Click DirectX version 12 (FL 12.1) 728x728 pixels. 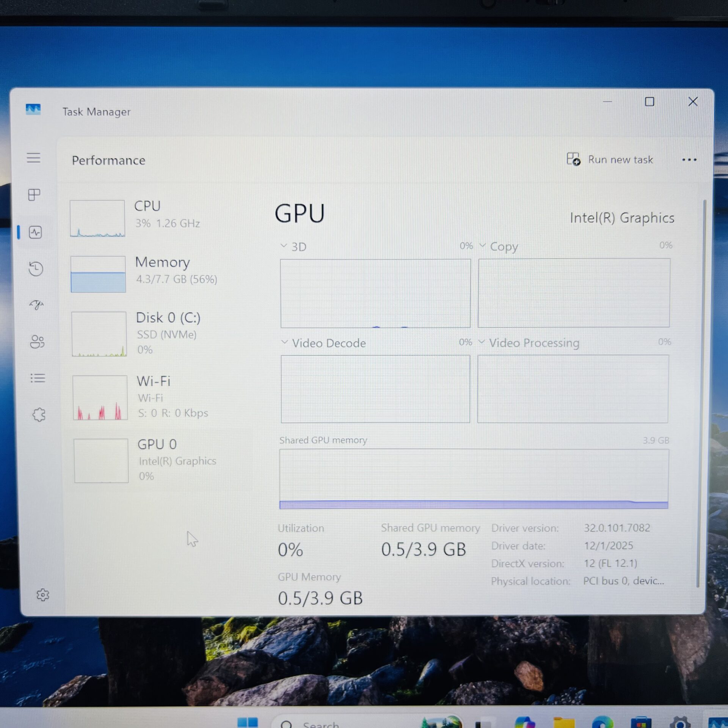click(610, 563)
